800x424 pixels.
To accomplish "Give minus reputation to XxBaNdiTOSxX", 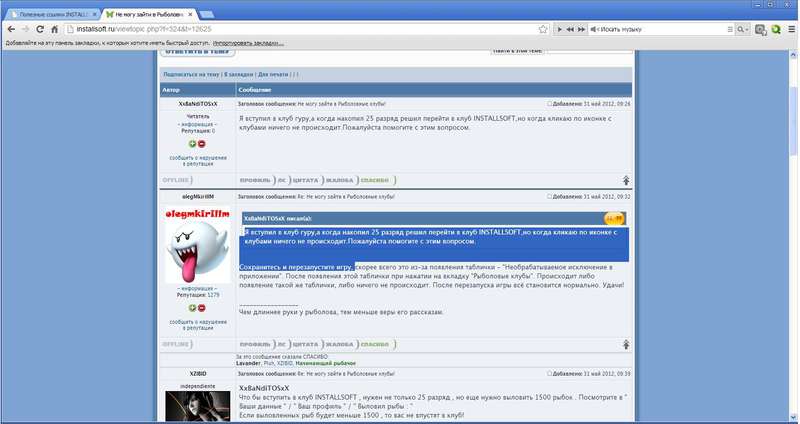I will click(202, 144).
